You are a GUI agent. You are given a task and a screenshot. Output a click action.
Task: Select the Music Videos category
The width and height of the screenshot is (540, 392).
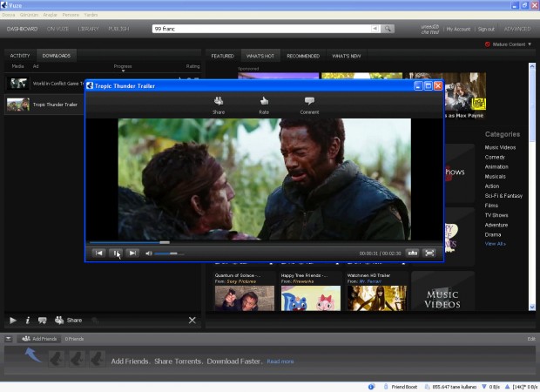500,147
